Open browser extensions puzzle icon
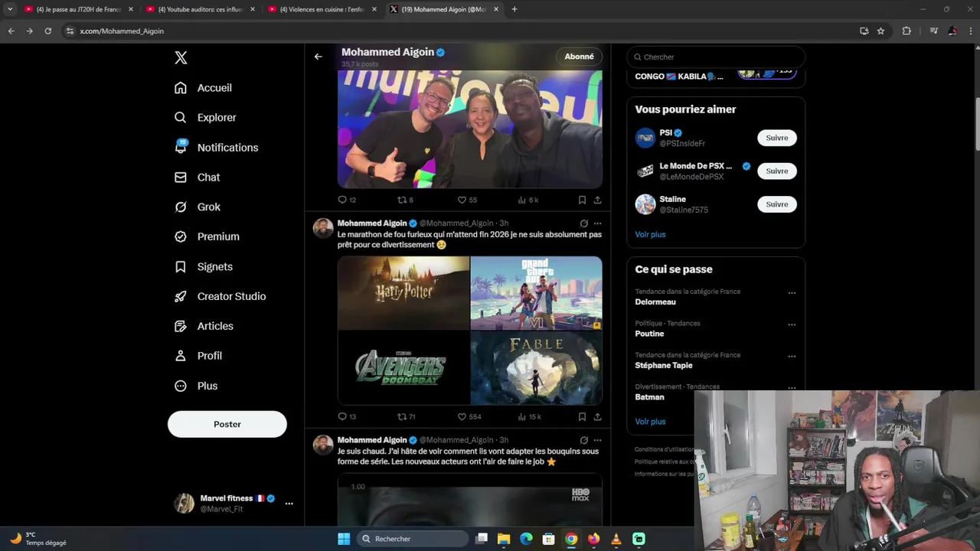The image size is (980, 551). pyautogui.click(x=906, y=31)
